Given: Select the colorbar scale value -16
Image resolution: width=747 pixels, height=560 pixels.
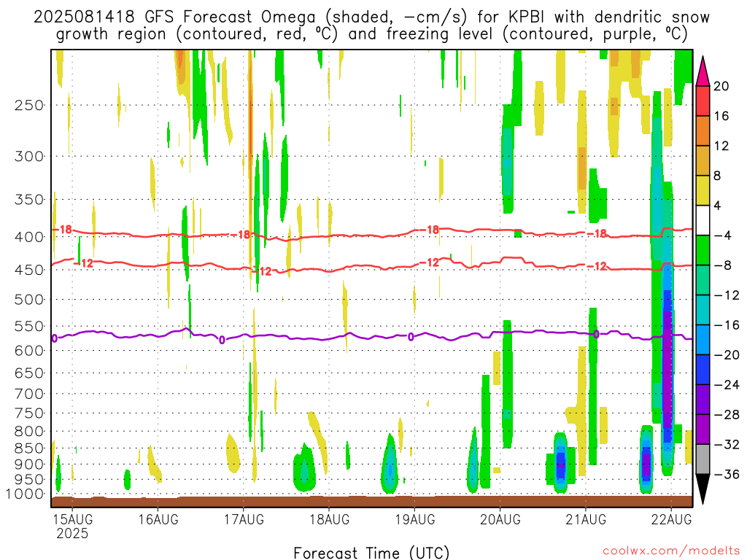Looking at the screenshot, I should 727,325.
